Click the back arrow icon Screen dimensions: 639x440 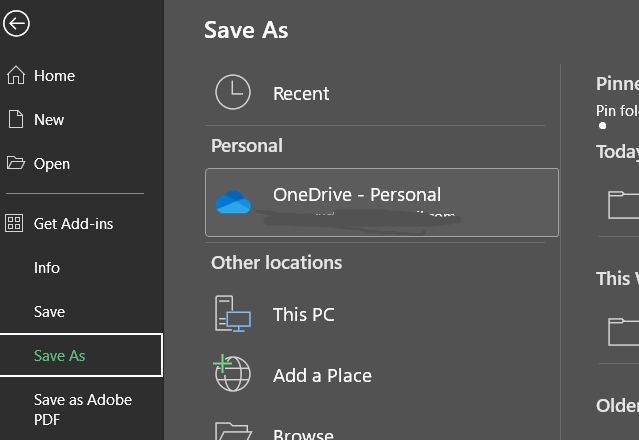(17, 23)
